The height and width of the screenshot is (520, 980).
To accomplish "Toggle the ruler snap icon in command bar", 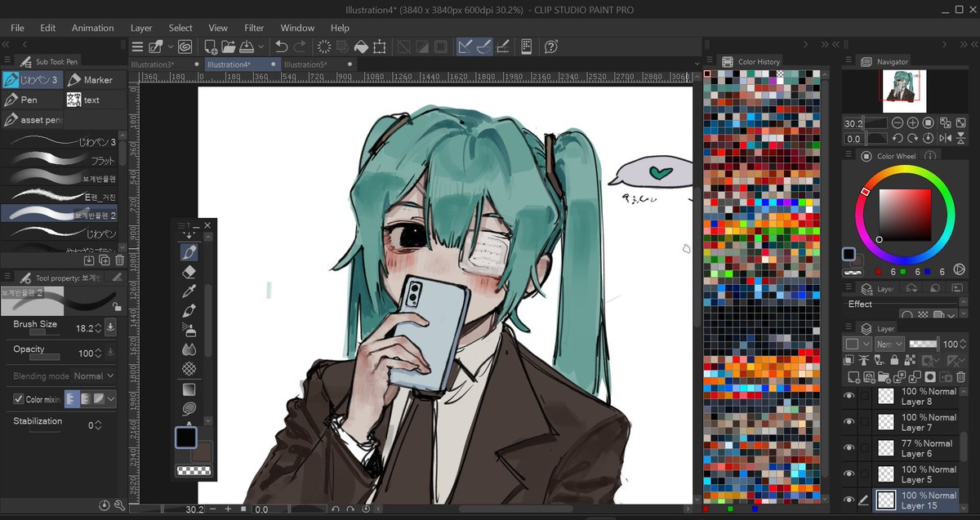I will pyautogui.click(x=466, y=47).
